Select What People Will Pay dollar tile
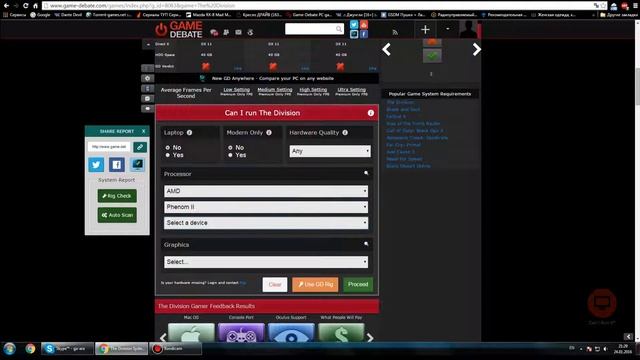640x360 pixels. 341,333
